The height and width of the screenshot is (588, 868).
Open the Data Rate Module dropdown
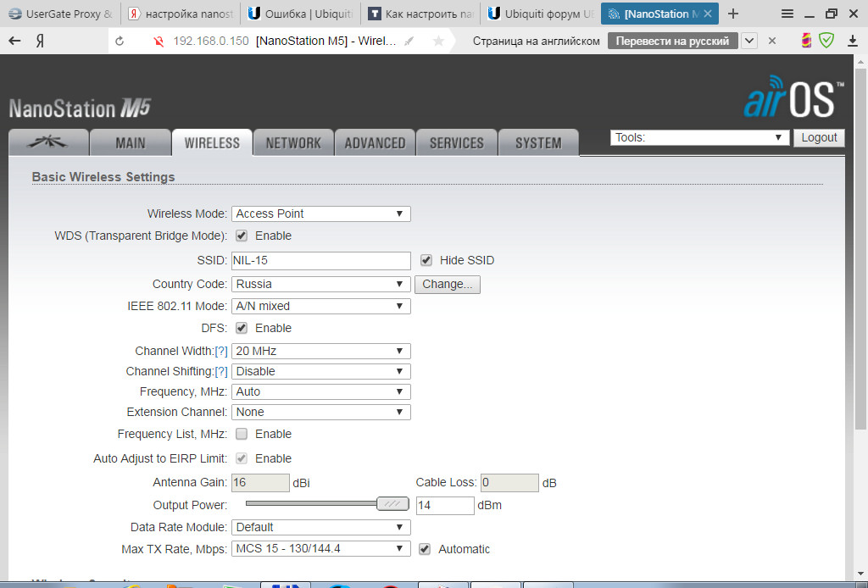pyautogui.click(x=321, y=527)
